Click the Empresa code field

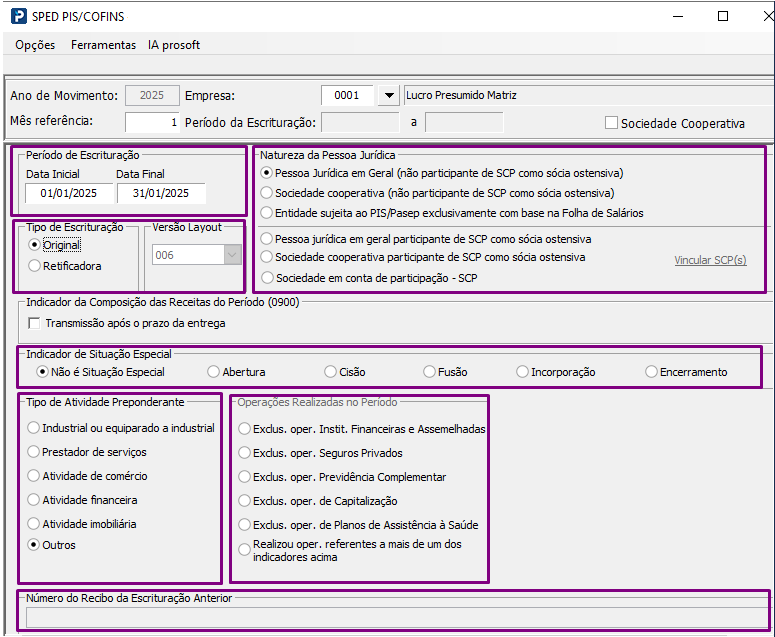[x=347, y=96]
